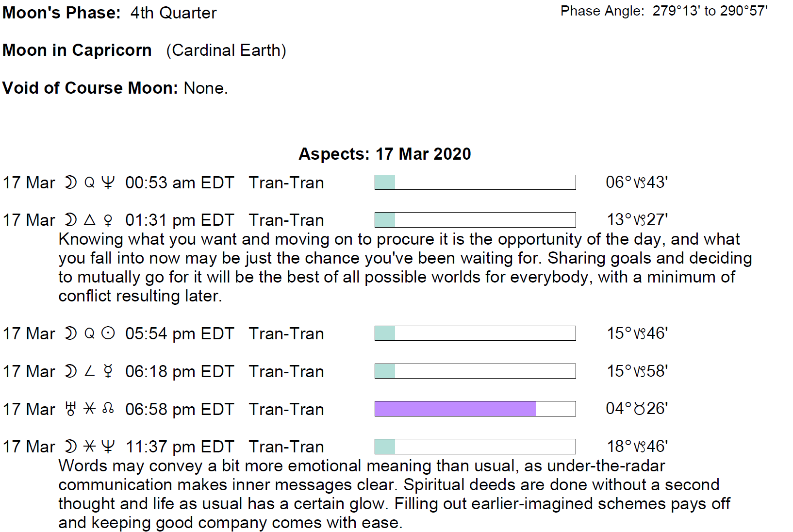Click the "Aspects: 17 Mar 2020" heading

tap(384, 154)
